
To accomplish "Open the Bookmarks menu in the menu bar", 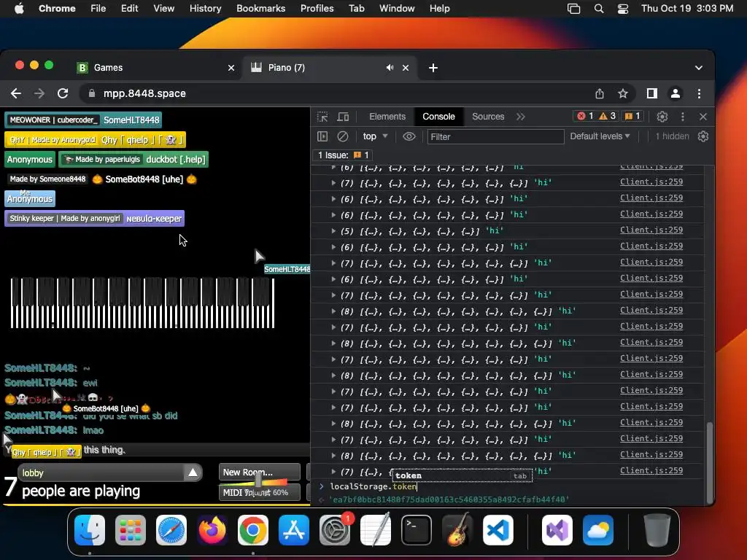I will [x=260, y=8].
